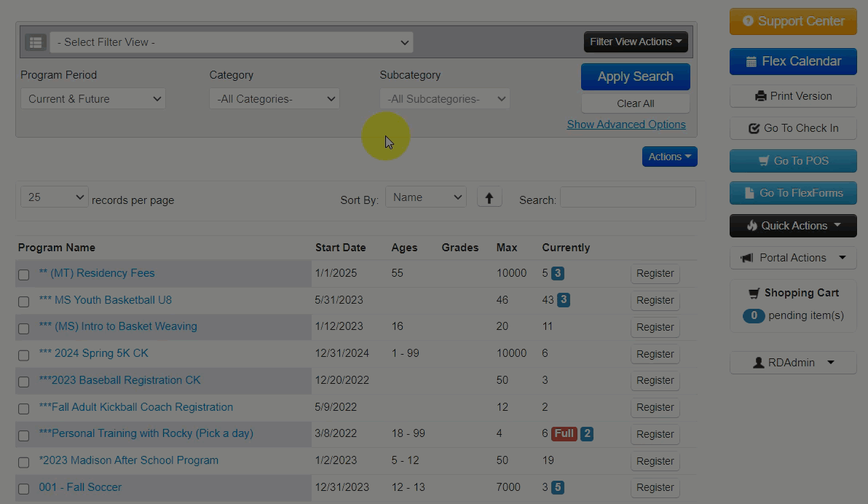Click Print Version button
Image resolution: width=868 pixels, height=504 pixels.
point(793,96)
